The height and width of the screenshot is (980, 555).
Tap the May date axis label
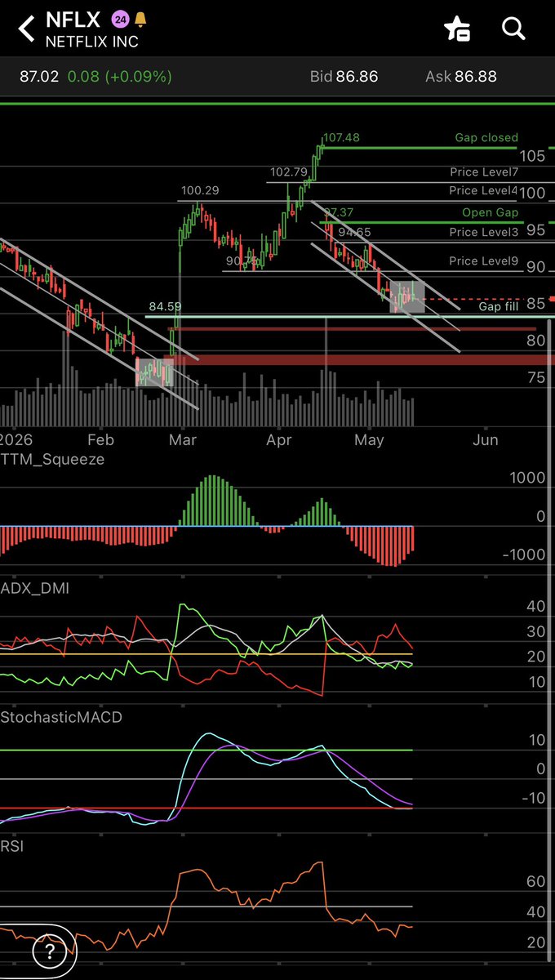pyautogui.click(x=370, y=439)
